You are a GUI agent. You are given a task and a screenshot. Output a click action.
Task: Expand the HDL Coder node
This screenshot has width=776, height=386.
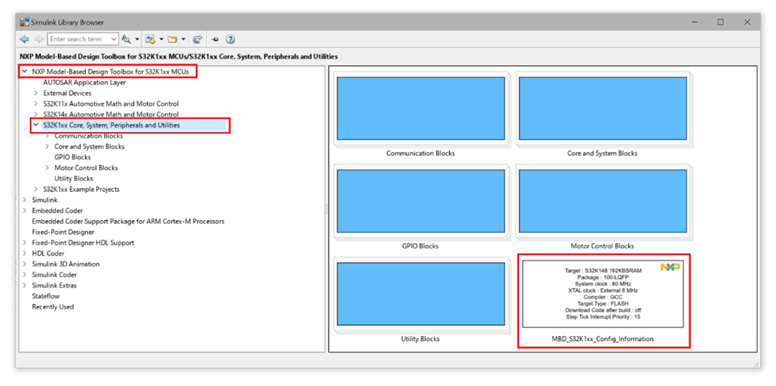click(x=24, y=253)
